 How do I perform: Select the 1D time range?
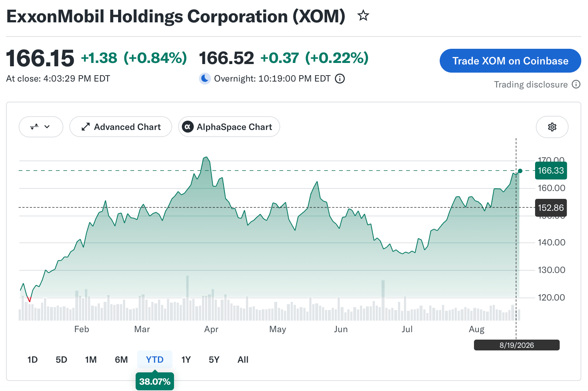click(32, 359)
